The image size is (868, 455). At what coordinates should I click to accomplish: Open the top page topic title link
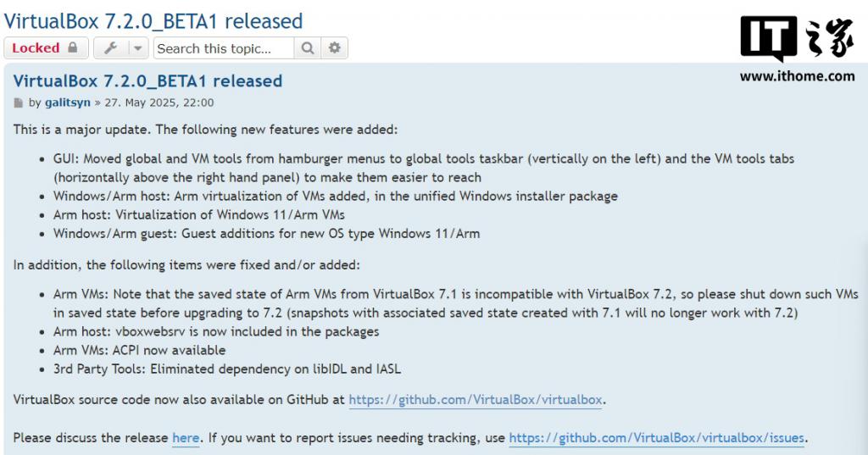(x=153, y=21)
